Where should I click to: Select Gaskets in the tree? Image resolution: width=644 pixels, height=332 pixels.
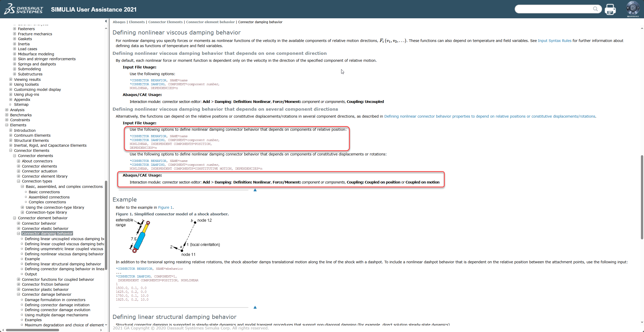pyautogui.click(x=25, y=39)
